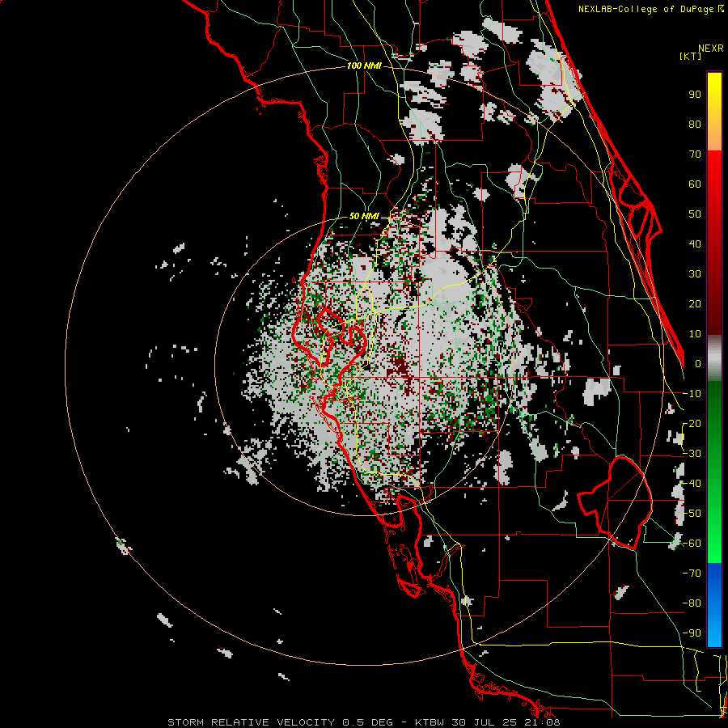
Task: Click the -50 value on velocity scale
Action: point(692,514)
